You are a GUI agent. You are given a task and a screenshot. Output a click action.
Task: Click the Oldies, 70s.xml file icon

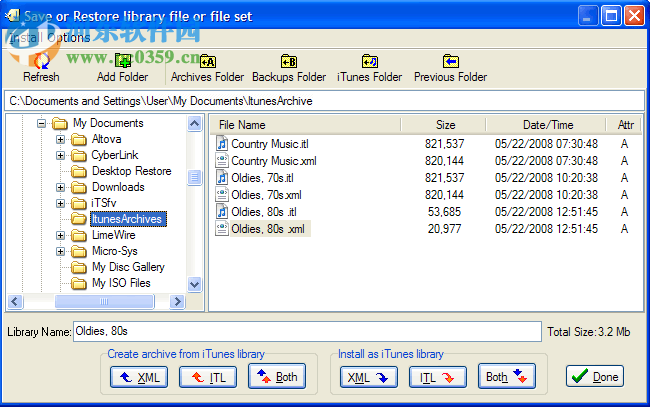pyautogui.click(x=222, y=194)
